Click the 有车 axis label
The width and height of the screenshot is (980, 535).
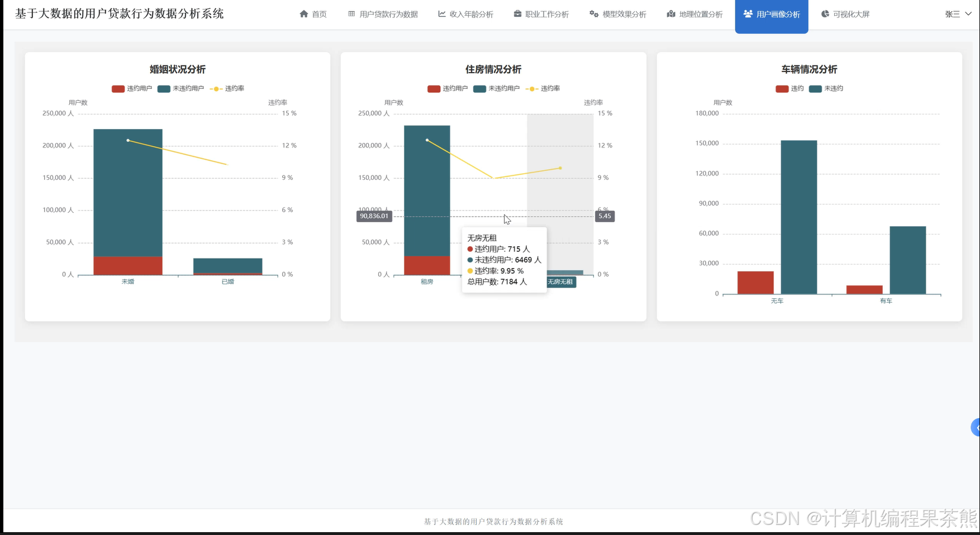pos(886,300)
